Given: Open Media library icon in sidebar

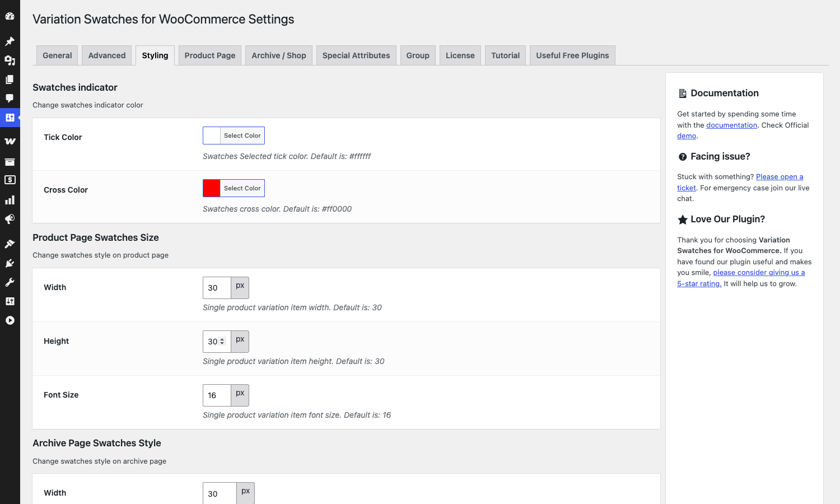Looking at the screenshot, I should pos(10,60).
